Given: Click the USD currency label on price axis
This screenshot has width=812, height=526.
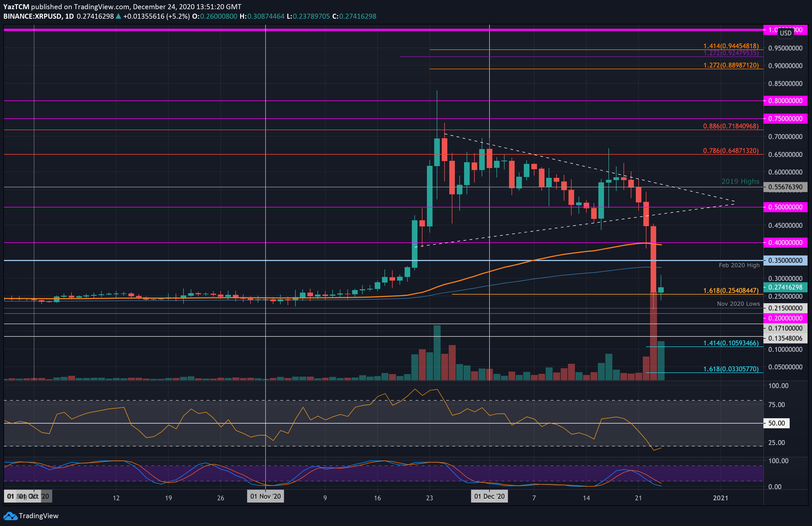Looking at the screenshot, I should (785, 33).
